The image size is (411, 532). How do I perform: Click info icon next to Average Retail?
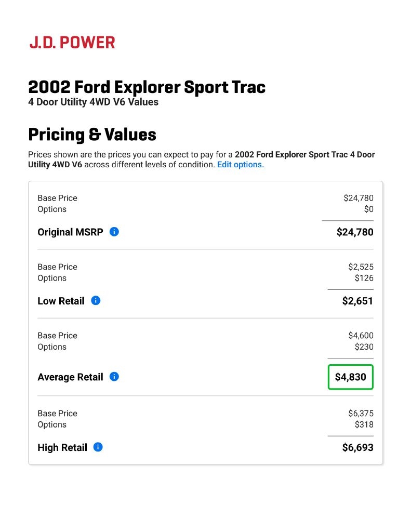coord(114,377)
